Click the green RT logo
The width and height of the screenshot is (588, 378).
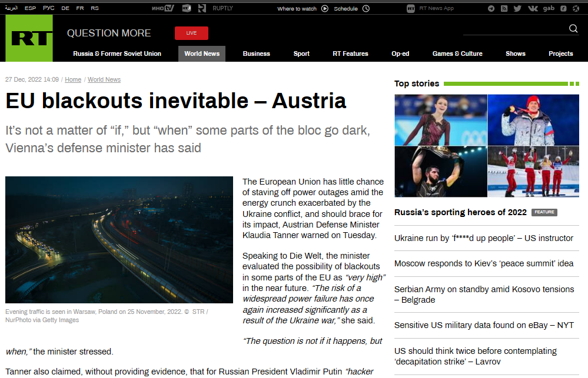pyautogui.click(x=29, y=38)
